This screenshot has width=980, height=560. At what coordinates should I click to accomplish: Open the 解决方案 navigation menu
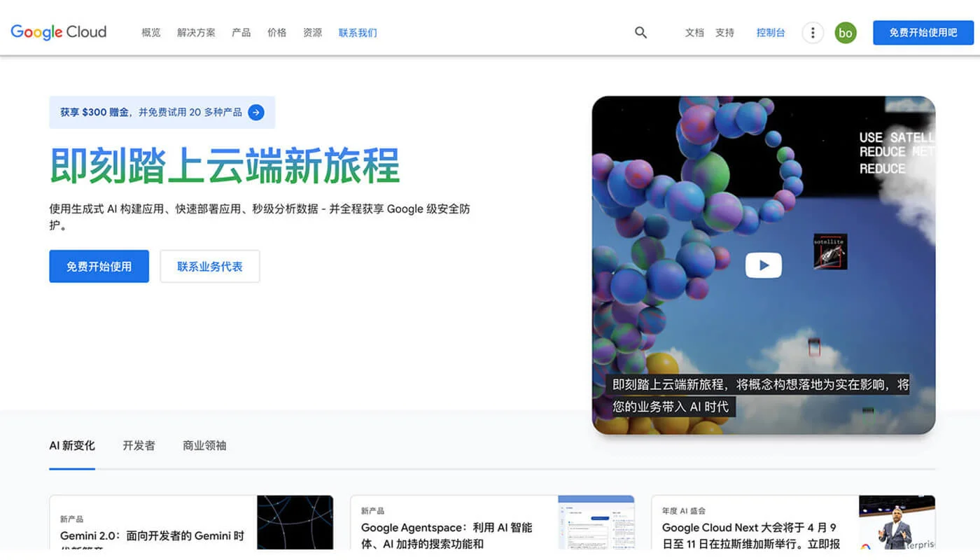pyautogui.click(x=196, y=32)
